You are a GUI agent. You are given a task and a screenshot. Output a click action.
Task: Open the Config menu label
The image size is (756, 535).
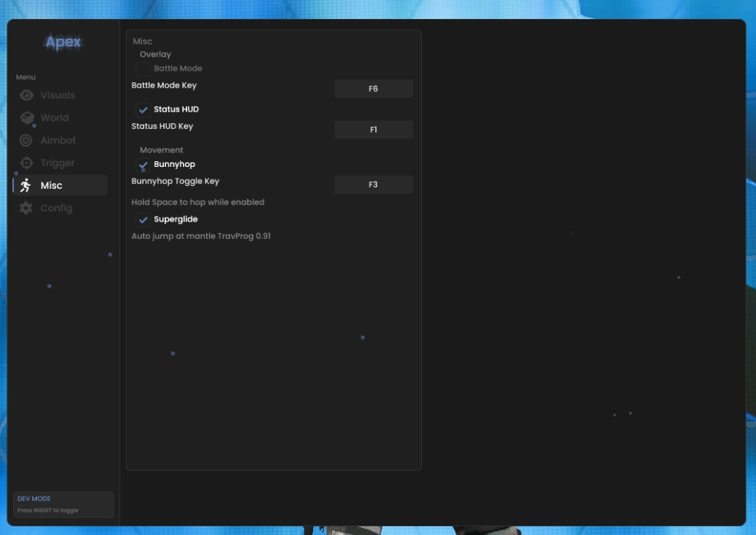click(x=56, y=208)
